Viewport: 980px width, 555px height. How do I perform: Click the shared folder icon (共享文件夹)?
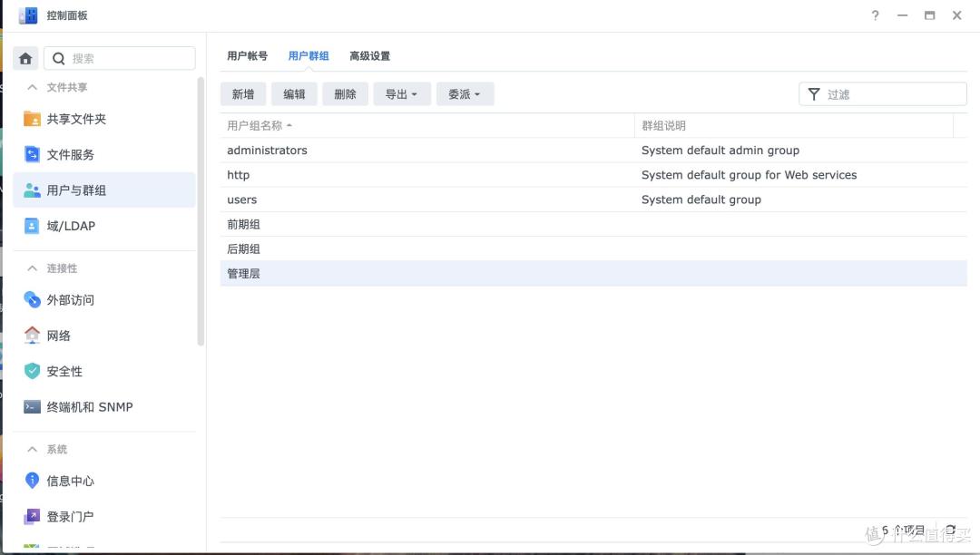pos(32,119)
